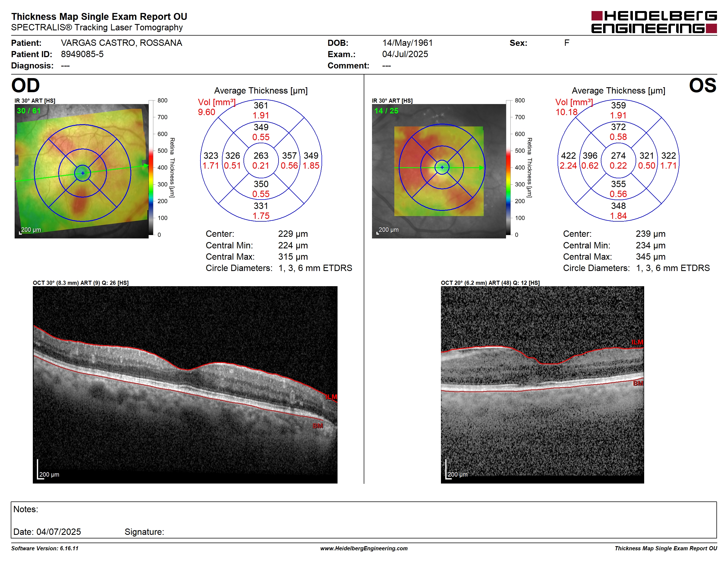Click OD Center value 229 µm

click(x=293, y=234)
